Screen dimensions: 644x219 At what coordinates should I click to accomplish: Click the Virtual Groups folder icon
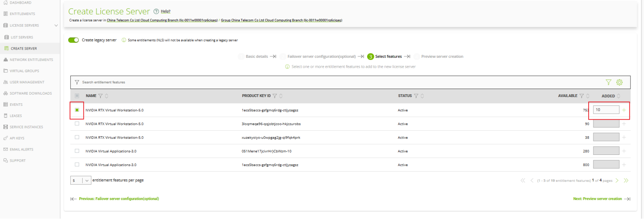pyautogui.click(x=6, y=71)
